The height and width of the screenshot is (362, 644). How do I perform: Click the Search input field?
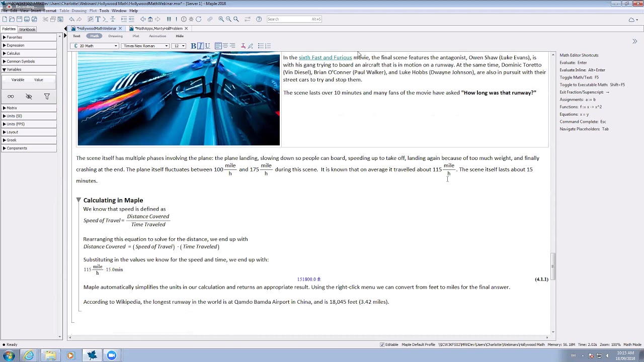coord(294,19)
